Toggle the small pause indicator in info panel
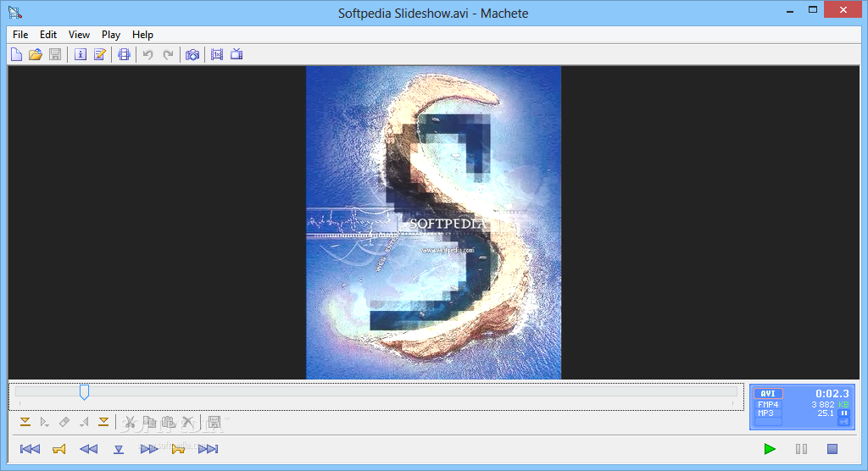Viewport: 868px width, 471px height. (844, 413)
